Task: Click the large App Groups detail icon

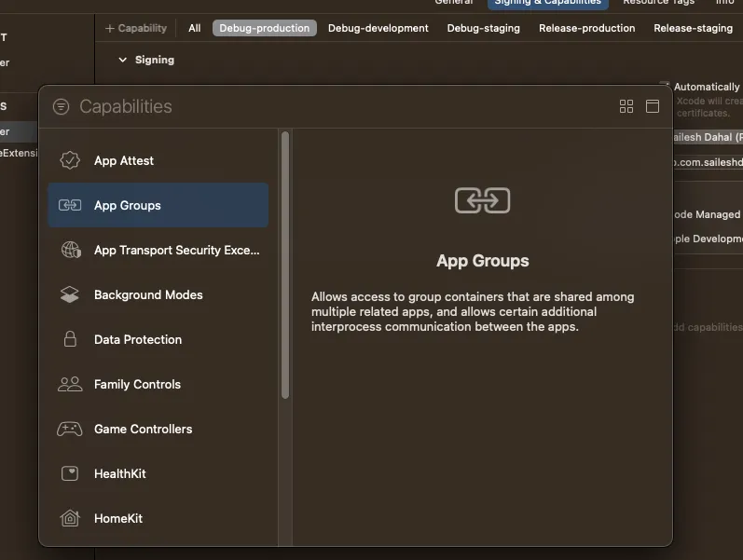Action: 482,200
